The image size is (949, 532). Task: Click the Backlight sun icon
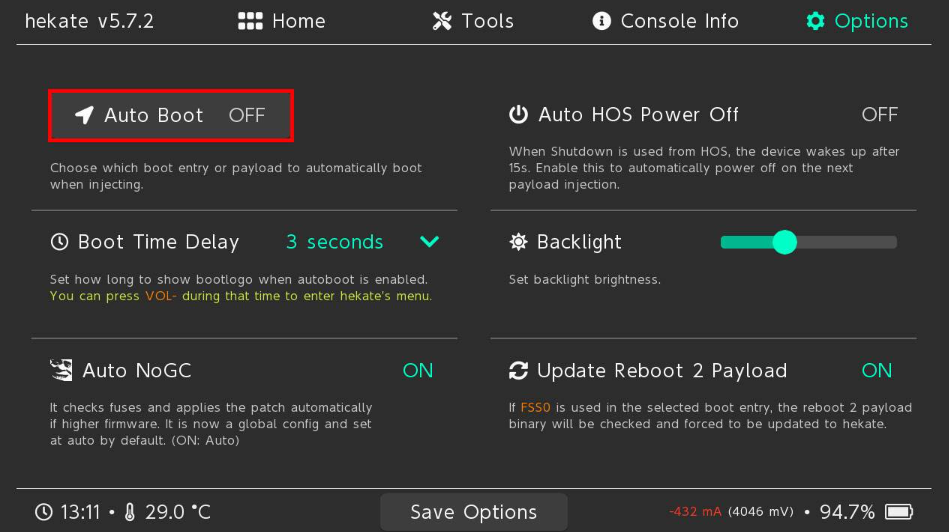pyautogui.click(x=518, y=242)
